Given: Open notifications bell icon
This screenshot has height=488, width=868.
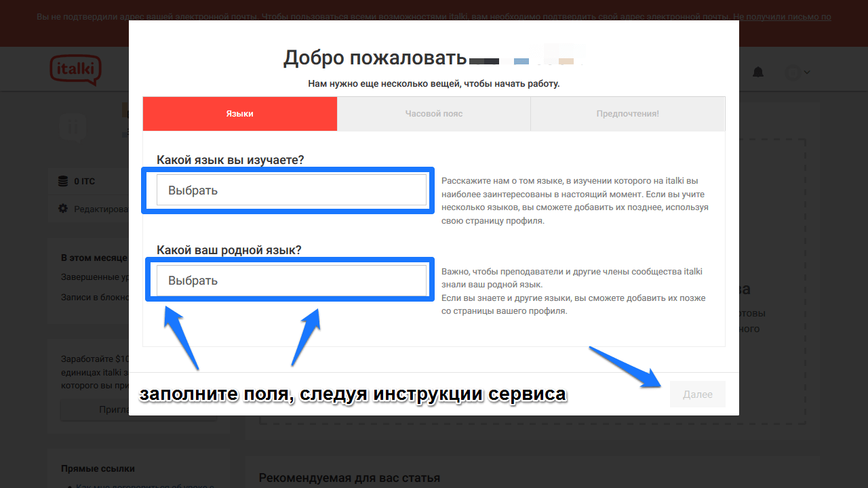Looking at the screenshot, I should pos(758,72).
